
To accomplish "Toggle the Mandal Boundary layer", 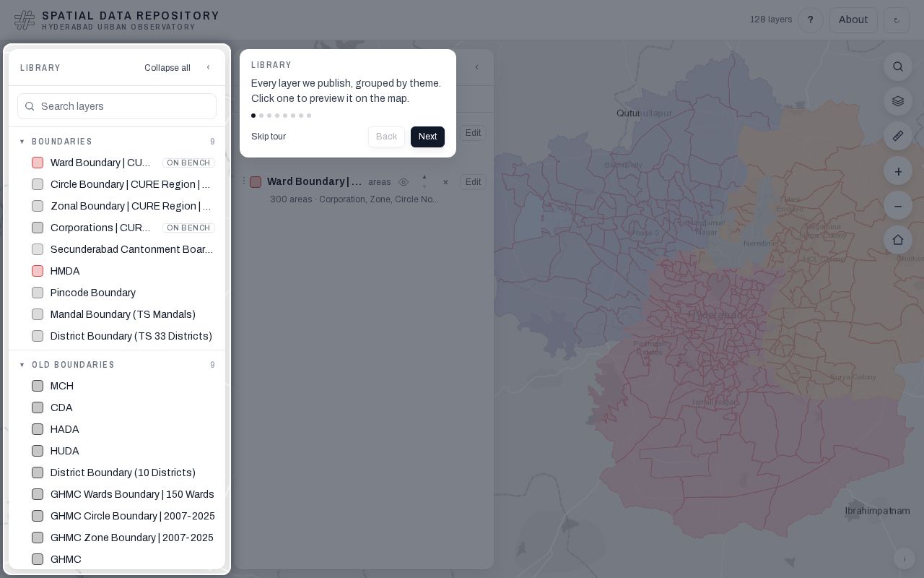I will 38,314.
